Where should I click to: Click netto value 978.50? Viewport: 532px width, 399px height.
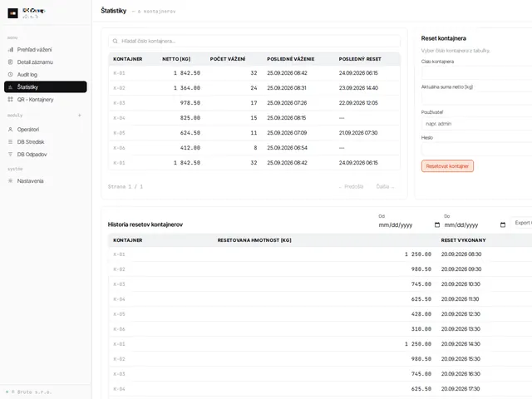(190, 103)
